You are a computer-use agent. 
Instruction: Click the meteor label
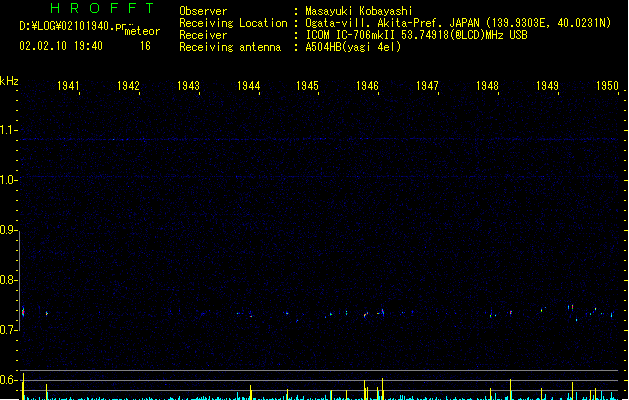(x=142, y=31)
